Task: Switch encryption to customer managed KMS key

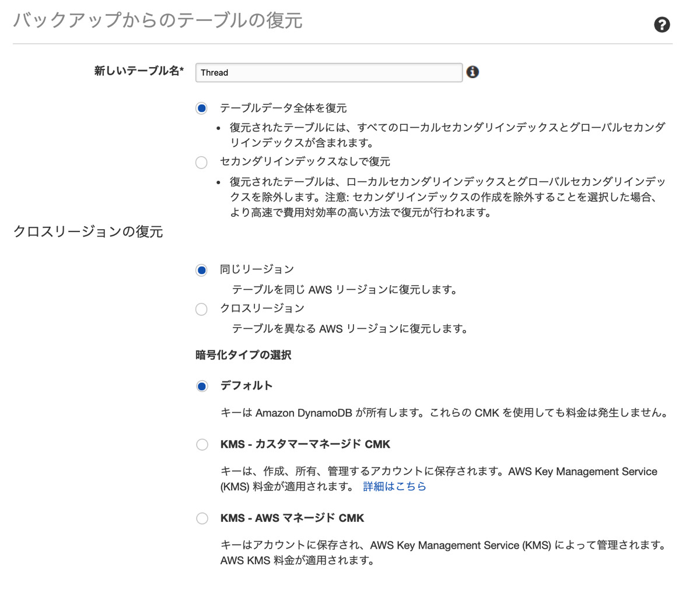Action: [x=202, y=444]
